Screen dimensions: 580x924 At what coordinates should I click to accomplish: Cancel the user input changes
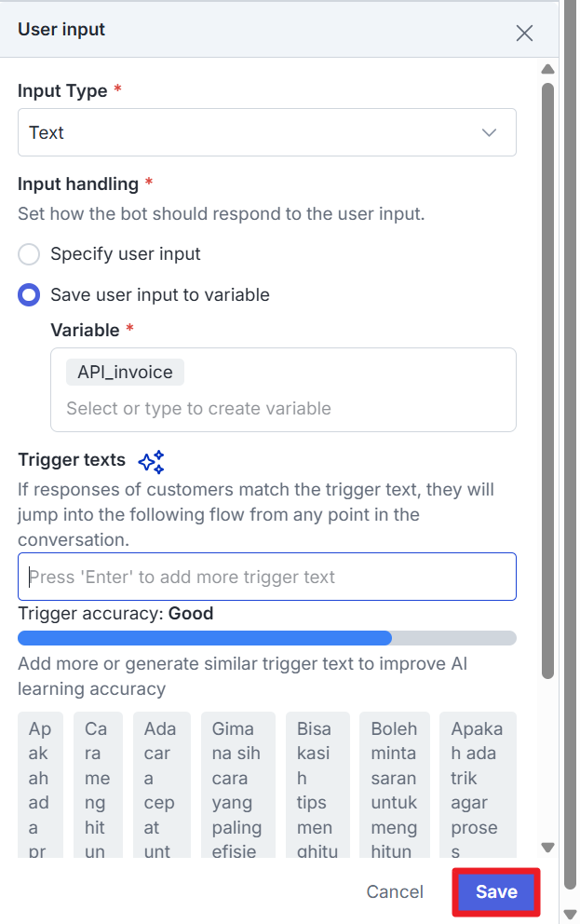click(x=395, y=891)
